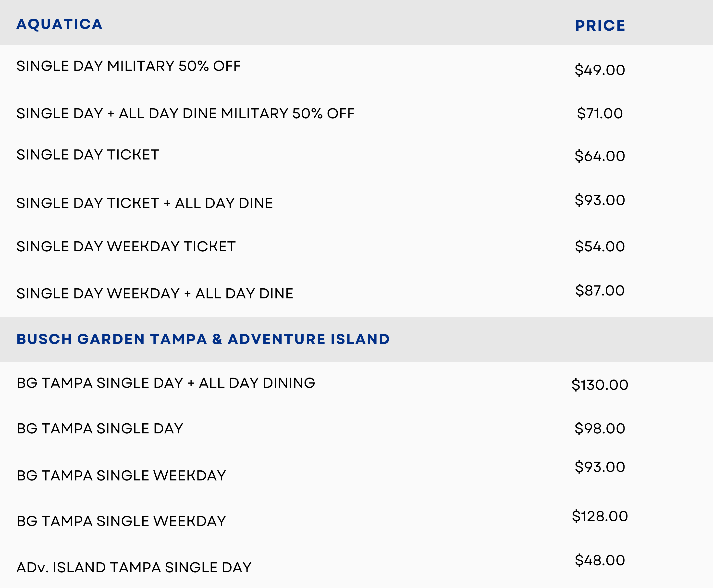Select BG Tampa Single Day + All Day Dining label
The image size is (713, 588).
[166, 383]
